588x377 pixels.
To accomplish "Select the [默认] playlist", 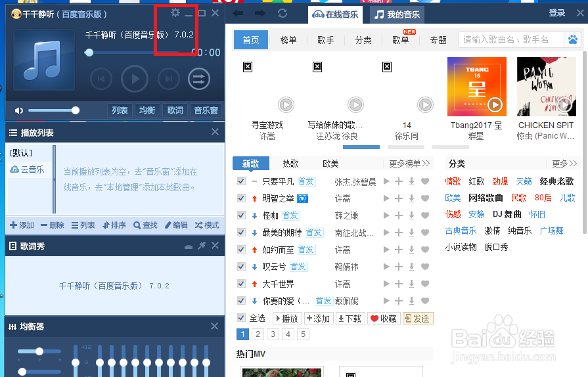I will click(x=21, y=153).
